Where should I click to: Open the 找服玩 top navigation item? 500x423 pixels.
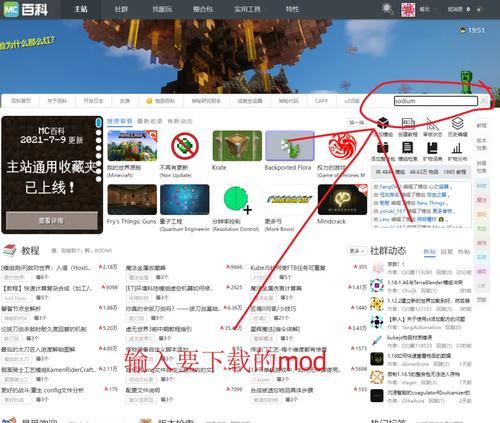click(162, 9)
